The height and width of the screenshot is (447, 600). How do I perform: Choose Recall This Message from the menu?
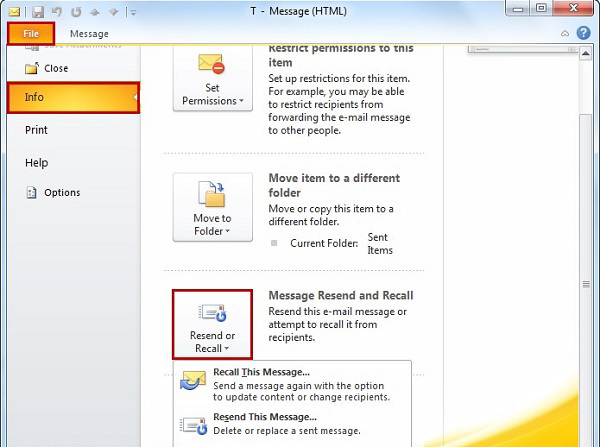[x=262, y=372]
